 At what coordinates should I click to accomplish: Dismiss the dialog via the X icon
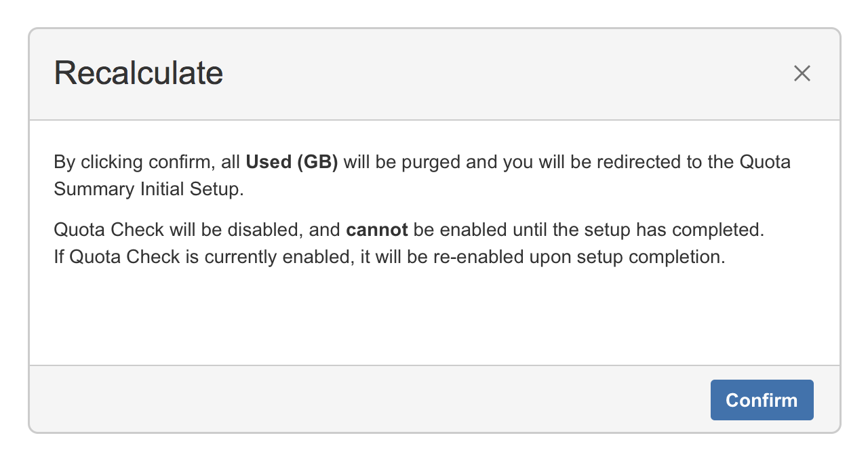[x=802, y=73]
